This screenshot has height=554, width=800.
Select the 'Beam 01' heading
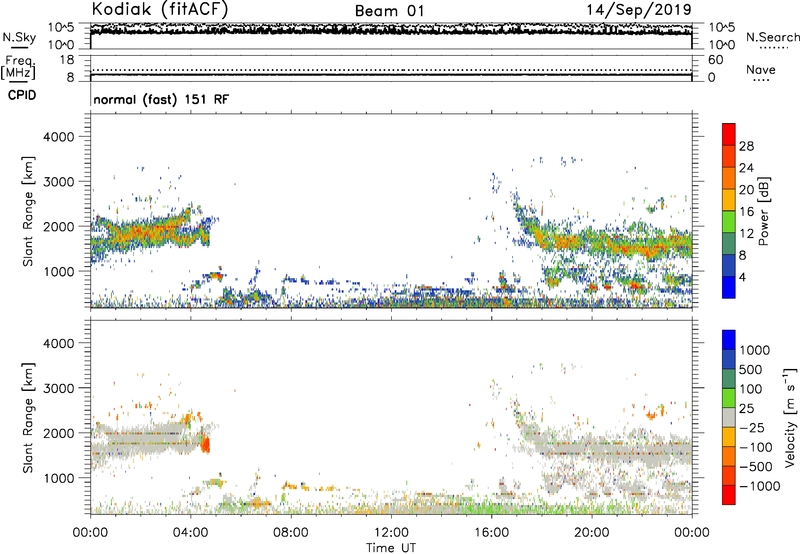pyautogui.click(x=389, y=11)
